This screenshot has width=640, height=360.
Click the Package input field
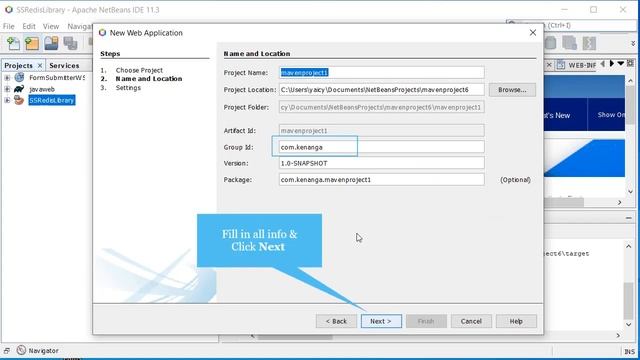tap(381, 180)
